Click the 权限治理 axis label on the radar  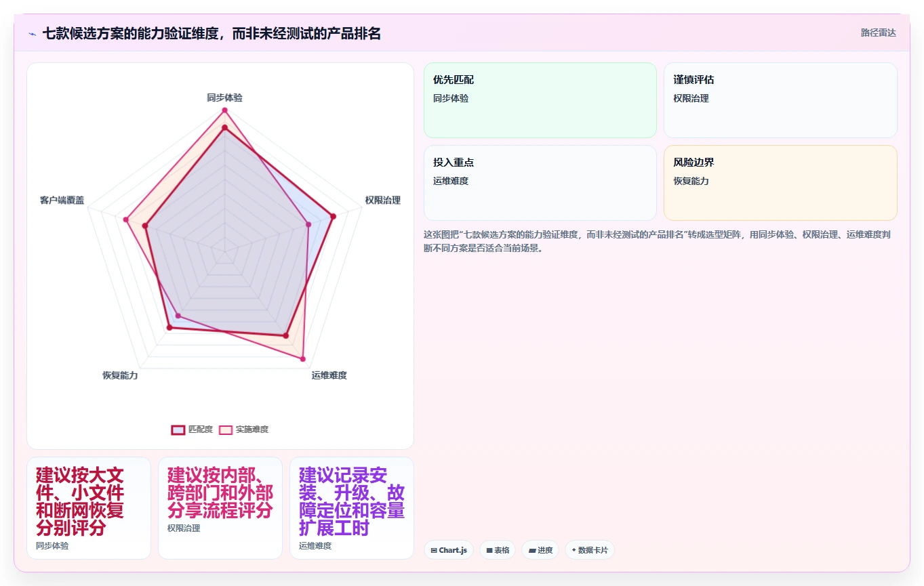point(382,201)
